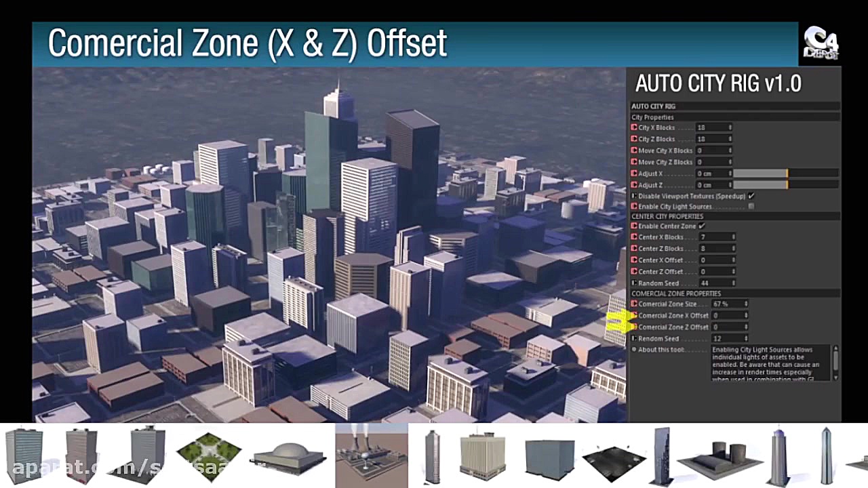
Task: Click the keyframe icon for Enable City Light Sources
Action: 634,206
